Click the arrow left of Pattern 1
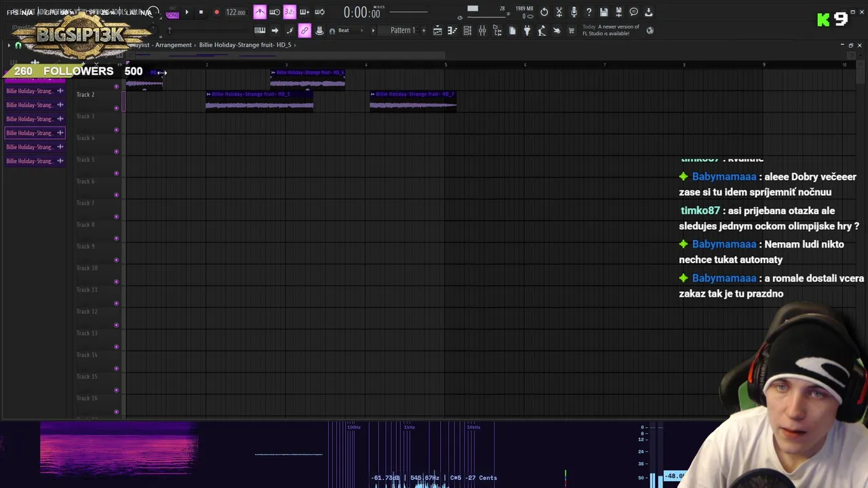This screenshot has width=868, height=488. (373, 30)
